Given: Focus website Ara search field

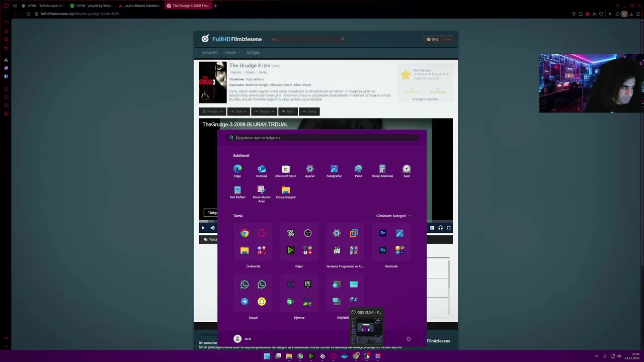Looking at the screenshot, I should coord(307,39).
